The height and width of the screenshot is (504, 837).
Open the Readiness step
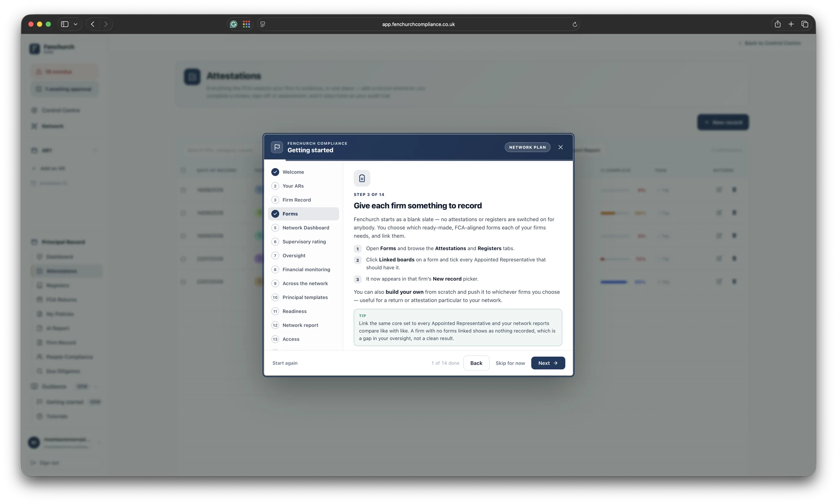tap(303, 311)
